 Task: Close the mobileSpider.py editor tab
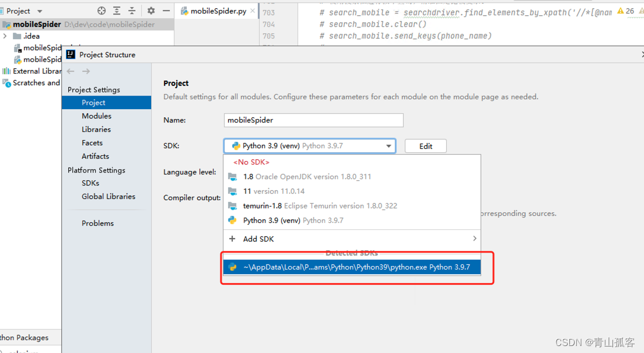[x=254, y=11]
